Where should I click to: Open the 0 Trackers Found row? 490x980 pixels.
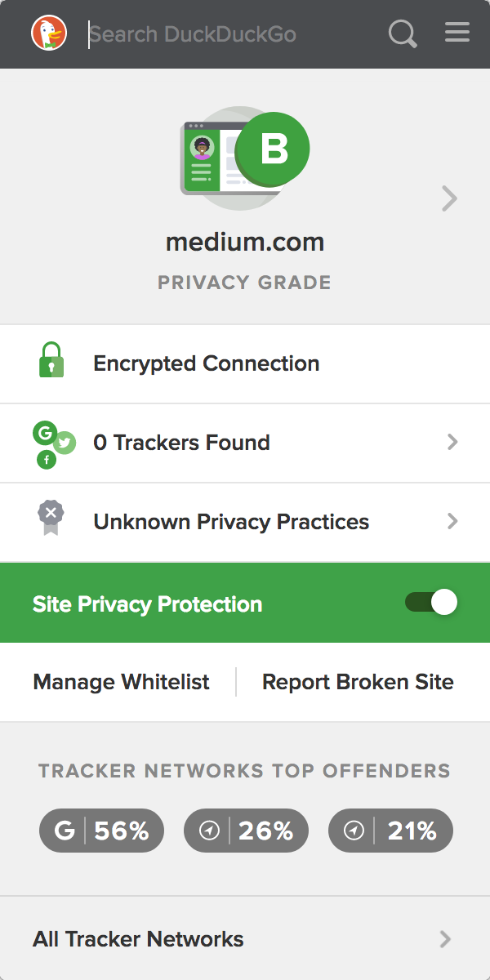[x=245, y=443]
